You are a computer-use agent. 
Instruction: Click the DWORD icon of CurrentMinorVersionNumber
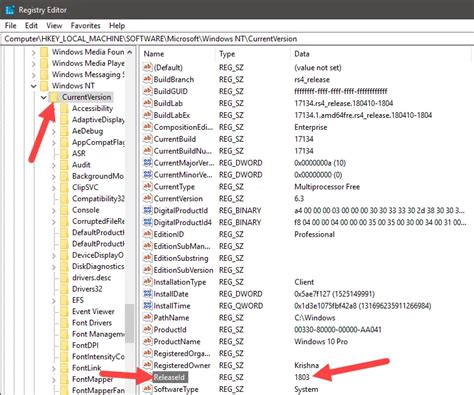(147, 175)
